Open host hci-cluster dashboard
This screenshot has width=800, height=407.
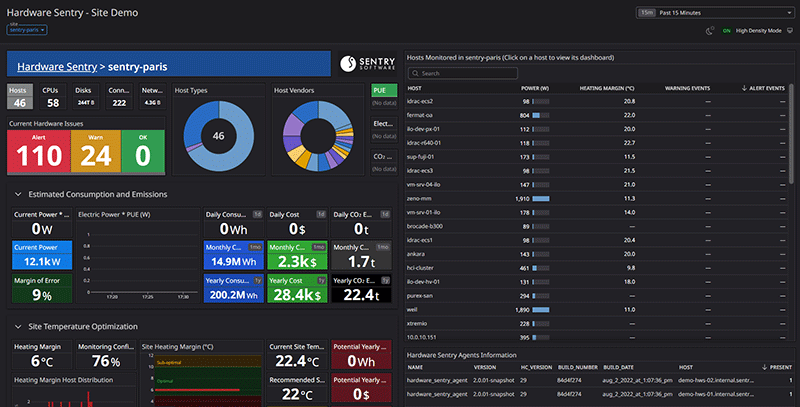coord(420,268)
